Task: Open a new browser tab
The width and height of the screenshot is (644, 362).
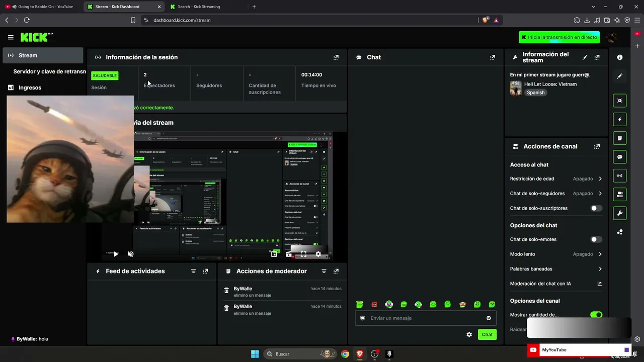Action: [254, 7]
